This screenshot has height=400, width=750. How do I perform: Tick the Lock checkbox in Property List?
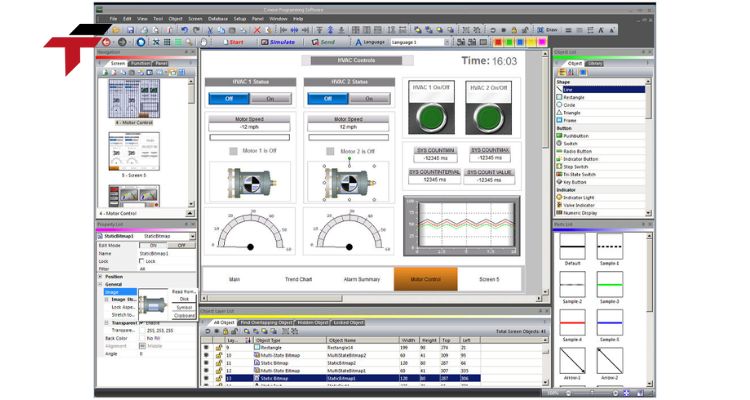142,261
